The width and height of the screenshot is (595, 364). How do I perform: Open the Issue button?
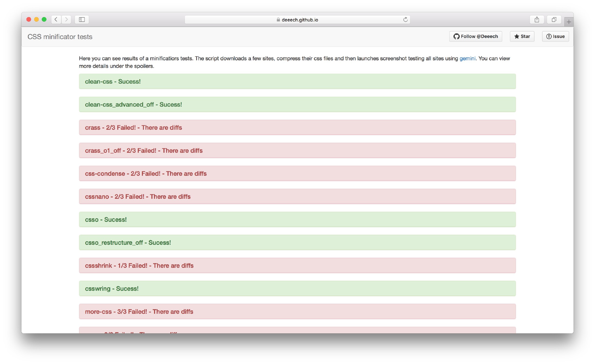point(555,36)
